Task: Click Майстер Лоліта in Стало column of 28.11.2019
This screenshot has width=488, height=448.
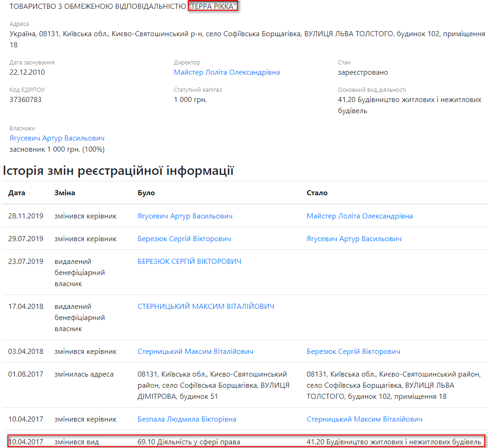Action: [360, 216]
